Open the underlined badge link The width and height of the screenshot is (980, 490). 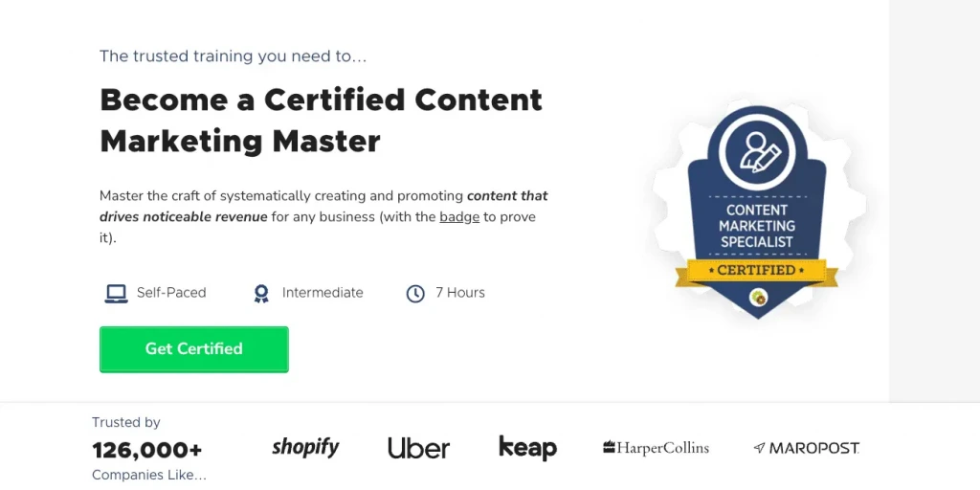[x=459, y=217]
